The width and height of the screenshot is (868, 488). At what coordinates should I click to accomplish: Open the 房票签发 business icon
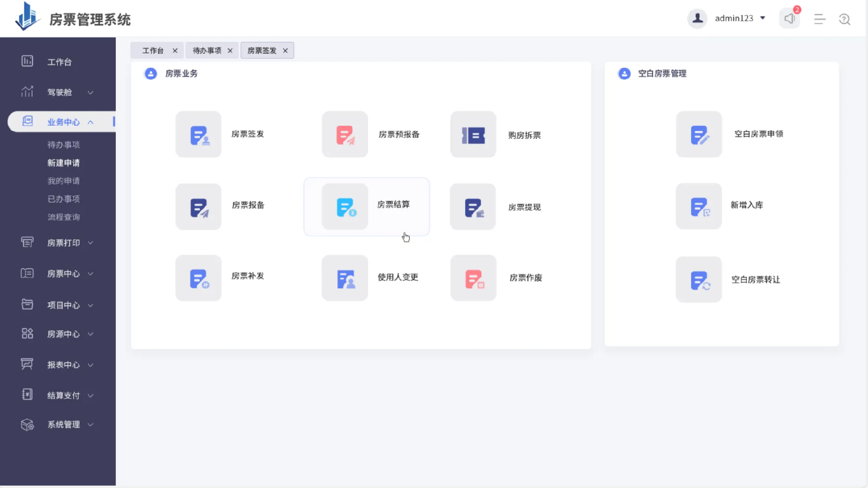(x=198, y=135)
